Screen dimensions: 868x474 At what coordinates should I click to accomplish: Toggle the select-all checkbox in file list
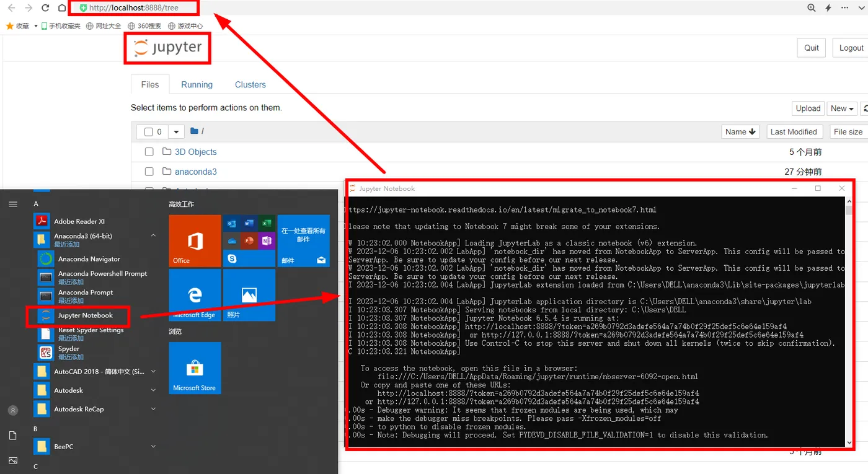149,132
